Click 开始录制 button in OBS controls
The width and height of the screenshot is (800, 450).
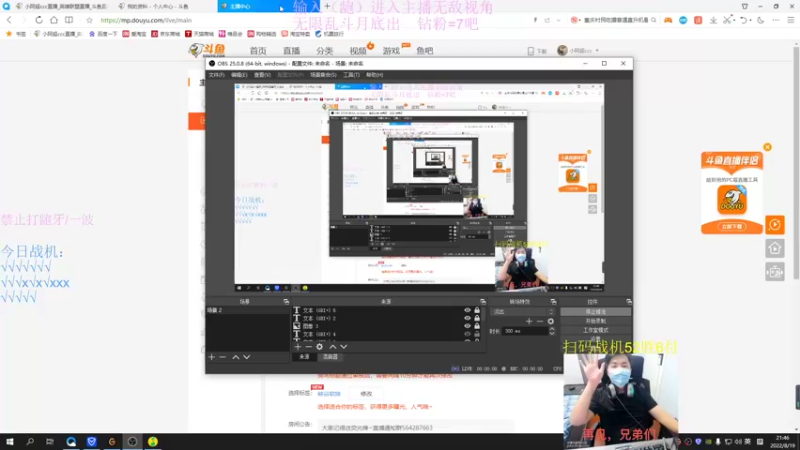(595, 321)
